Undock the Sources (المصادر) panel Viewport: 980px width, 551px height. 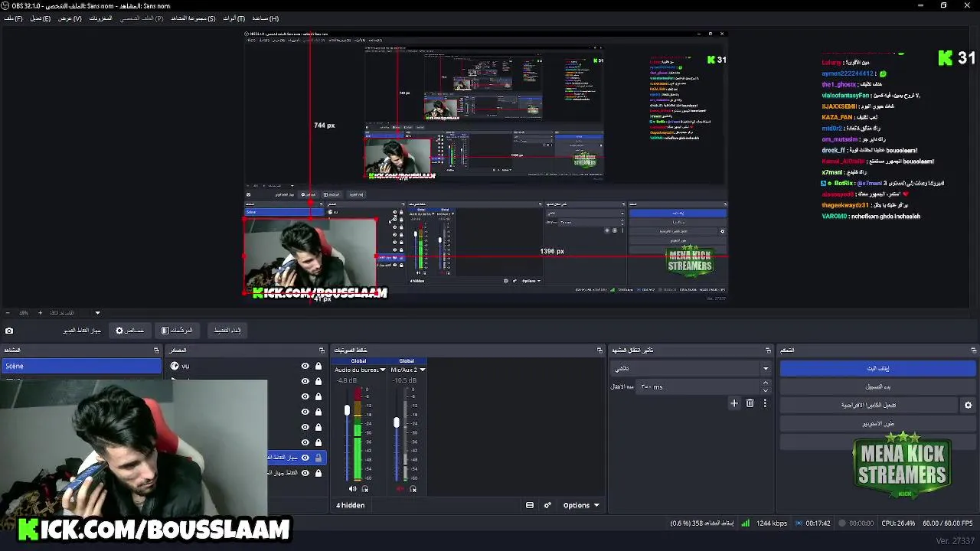[x=322, y=350]
